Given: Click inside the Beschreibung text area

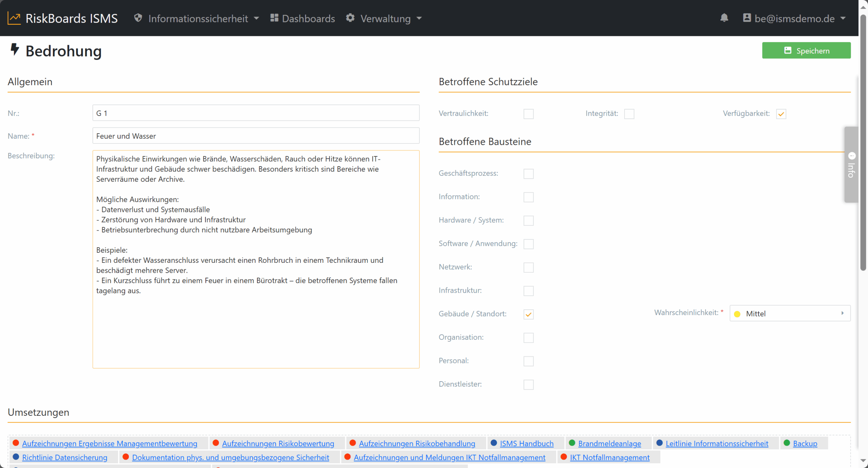Looking at the screenshot, I should pos(256,259).
